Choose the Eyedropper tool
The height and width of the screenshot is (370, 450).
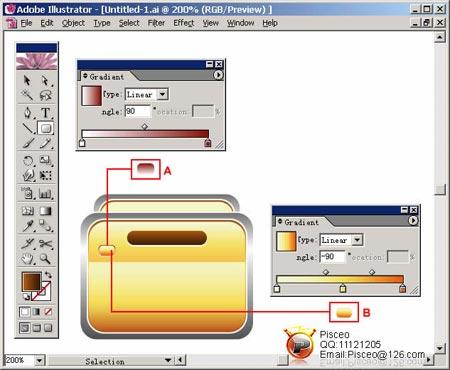28,226
